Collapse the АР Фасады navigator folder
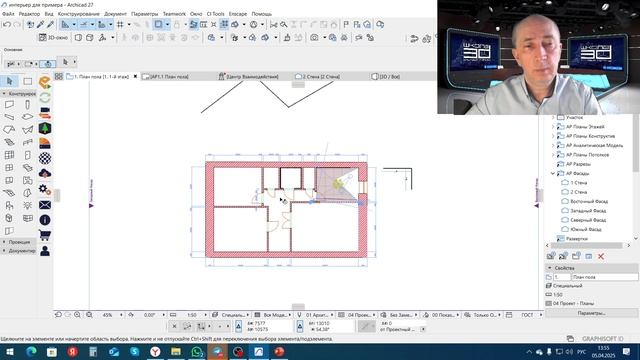 553,173
